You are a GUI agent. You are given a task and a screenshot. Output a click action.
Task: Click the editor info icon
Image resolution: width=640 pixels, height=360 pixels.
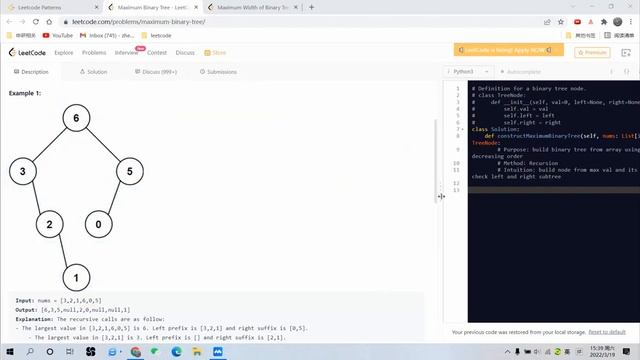(611, 72)
